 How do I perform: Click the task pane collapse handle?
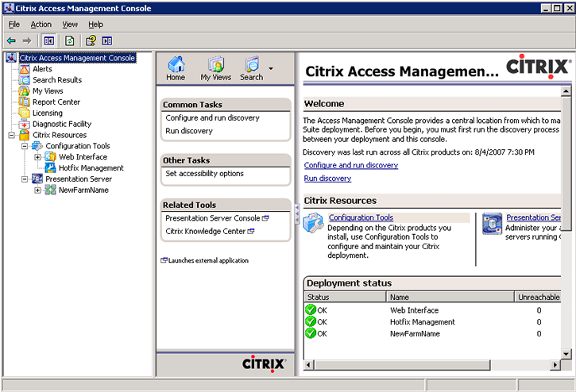(x=297, y=214)
